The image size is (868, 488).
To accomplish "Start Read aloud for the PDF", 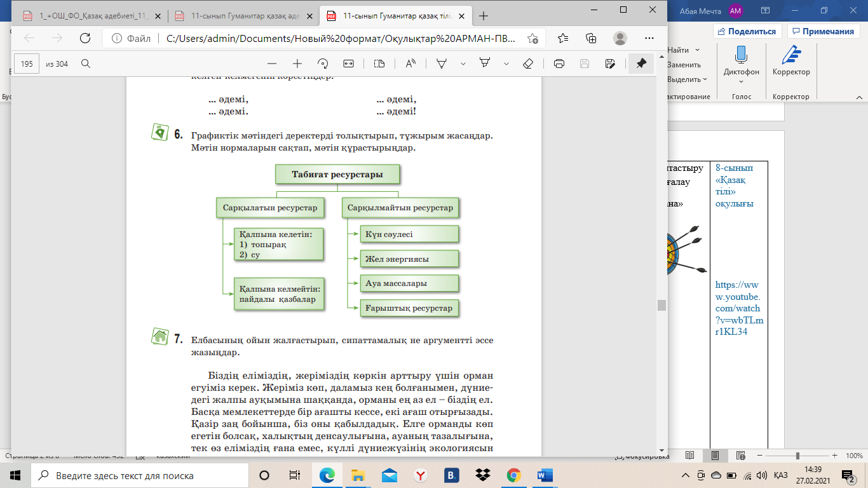I will [410, 64].
